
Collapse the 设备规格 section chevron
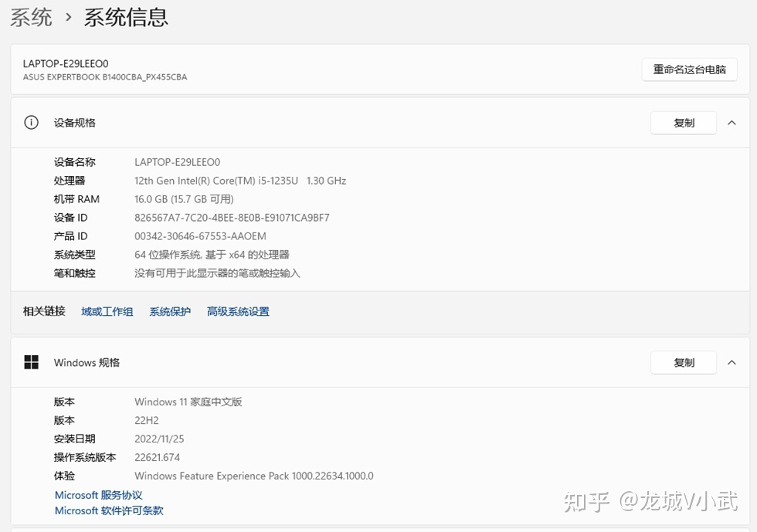pos(732,123)
